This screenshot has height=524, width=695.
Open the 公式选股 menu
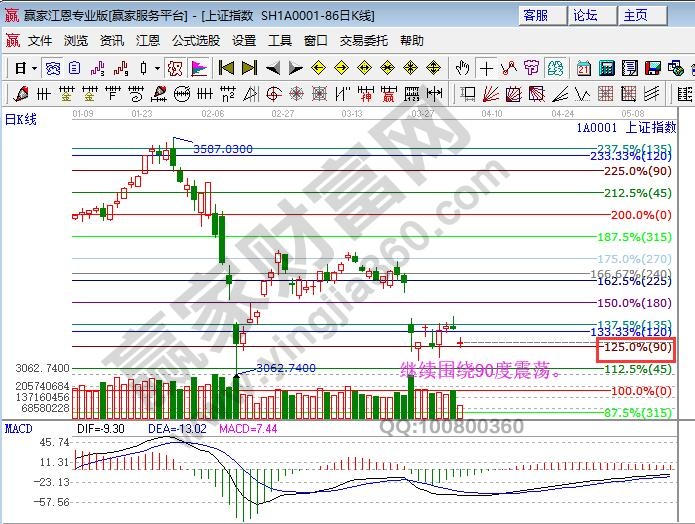(195, 41)
